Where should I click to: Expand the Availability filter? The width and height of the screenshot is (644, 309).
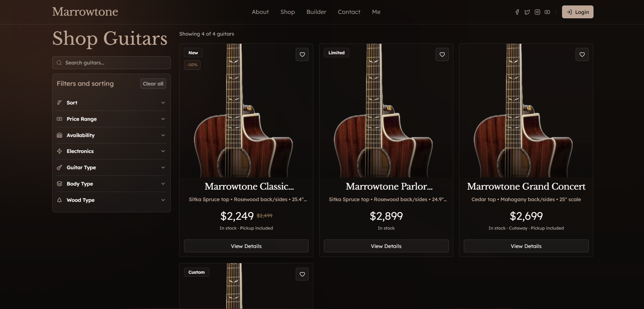(x=111, y=135)
